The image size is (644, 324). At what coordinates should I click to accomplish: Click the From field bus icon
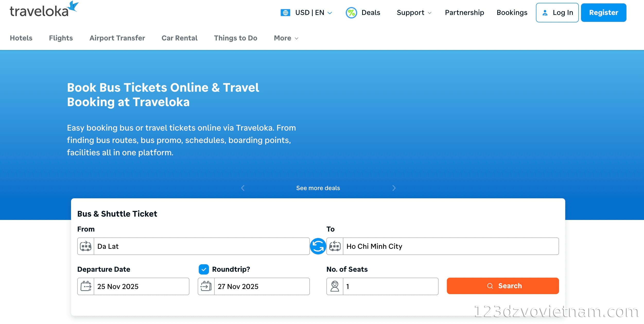pyautogui.click(x=86, y=246)
